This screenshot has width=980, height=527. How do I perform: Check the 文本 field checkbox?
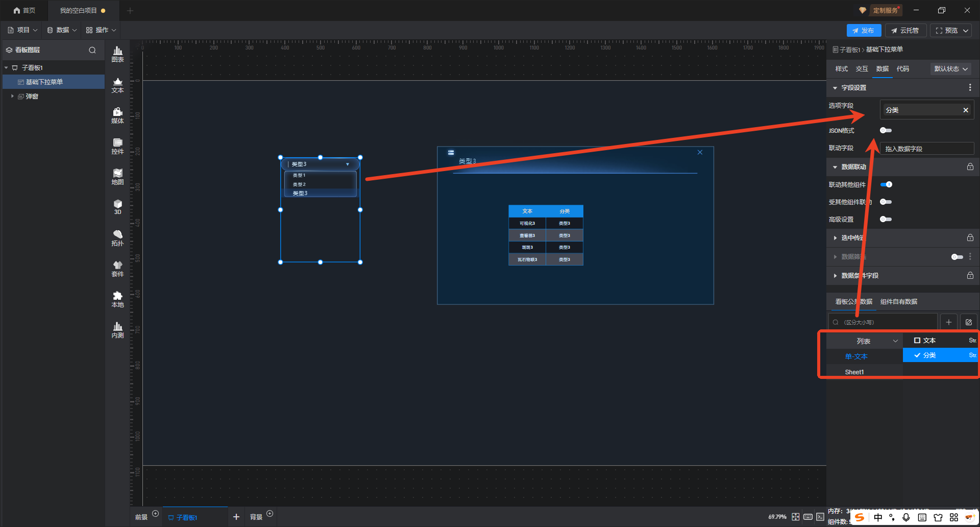917,341
